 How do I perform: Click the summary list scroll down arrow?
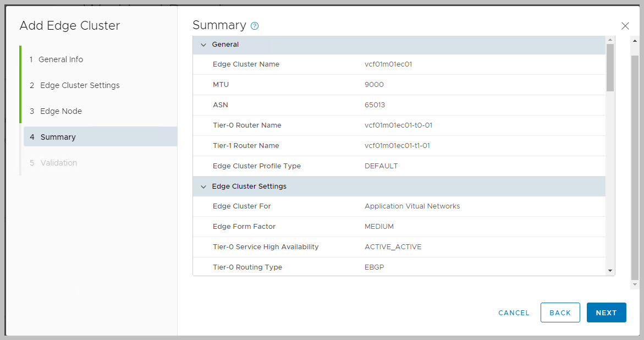610,271
